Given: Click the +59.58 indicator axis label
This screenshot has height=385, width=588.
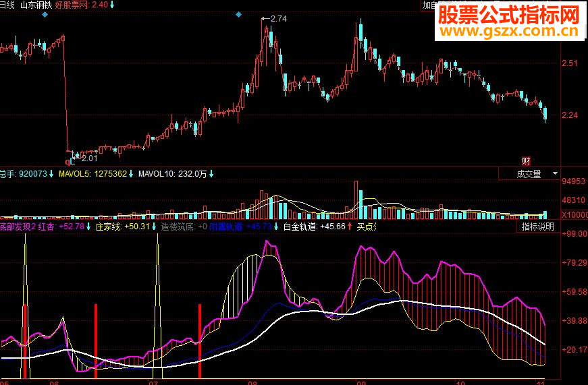Looking at the screenshot, I should (x=574, y=291).
